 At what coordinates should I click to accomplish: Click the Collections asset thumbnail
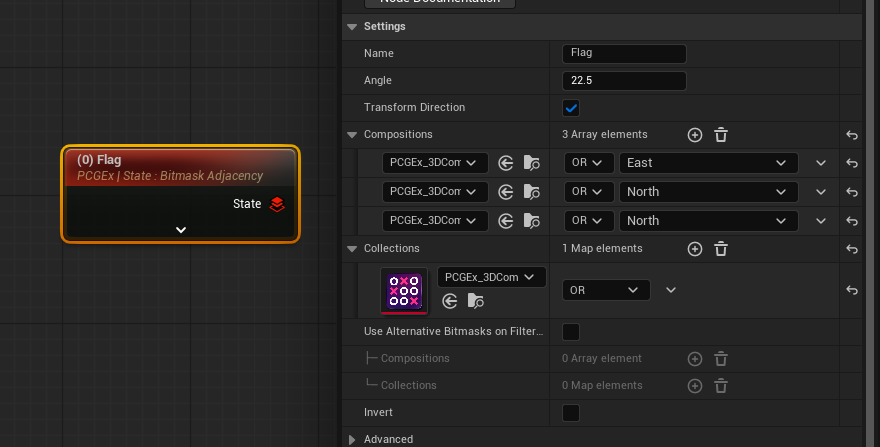tap(404, 290)
